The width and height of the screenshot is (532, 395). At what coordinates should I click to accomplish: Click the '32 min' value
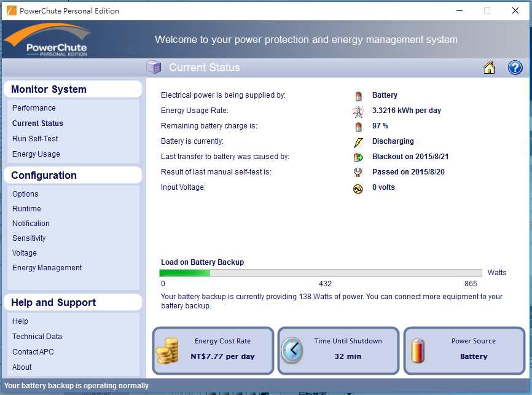[x=348, y=356]
